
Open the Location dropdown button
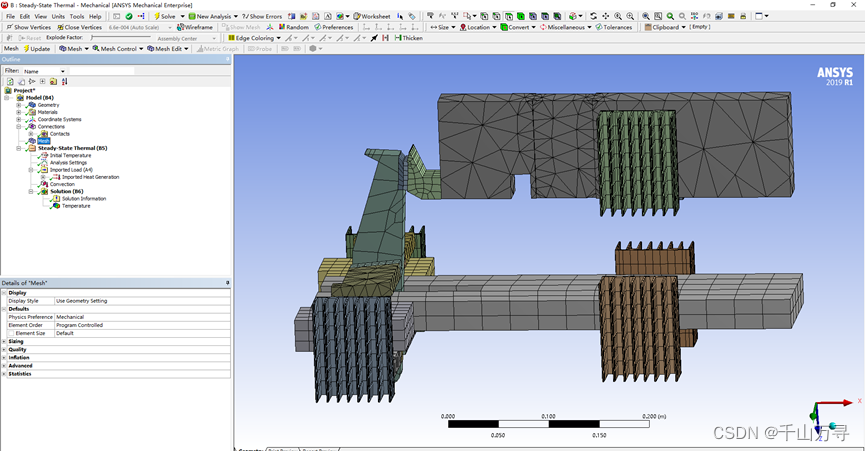pos(478,27)
